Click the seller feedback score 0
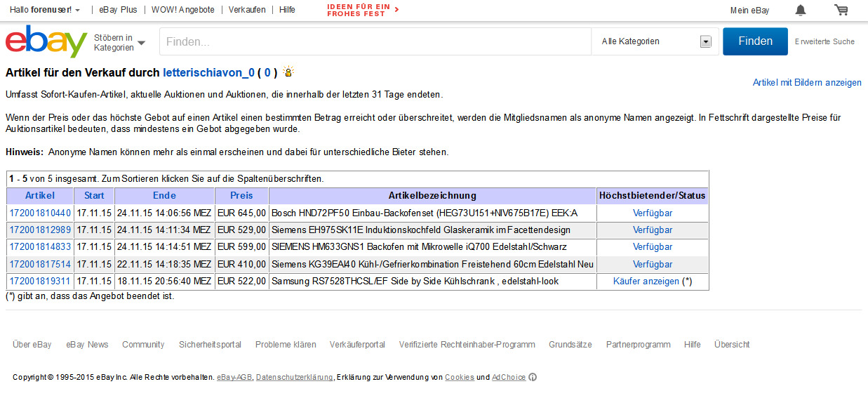The image size is (868, 417). coord(267,72)
